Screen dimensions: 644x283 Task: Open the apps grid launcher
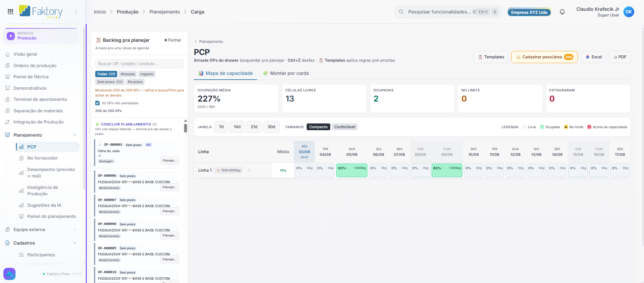point(10,12)
